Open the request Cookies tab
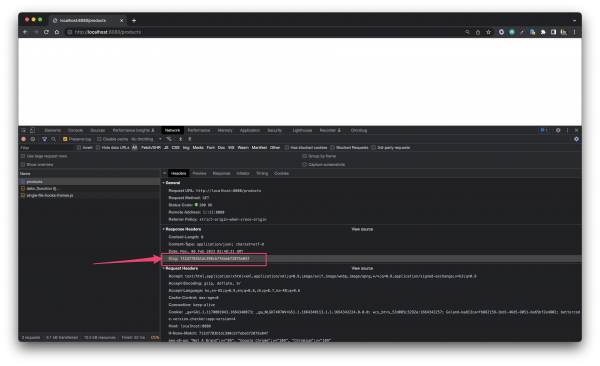The height and width of the screenshot is (366, 600). point(282,173)
